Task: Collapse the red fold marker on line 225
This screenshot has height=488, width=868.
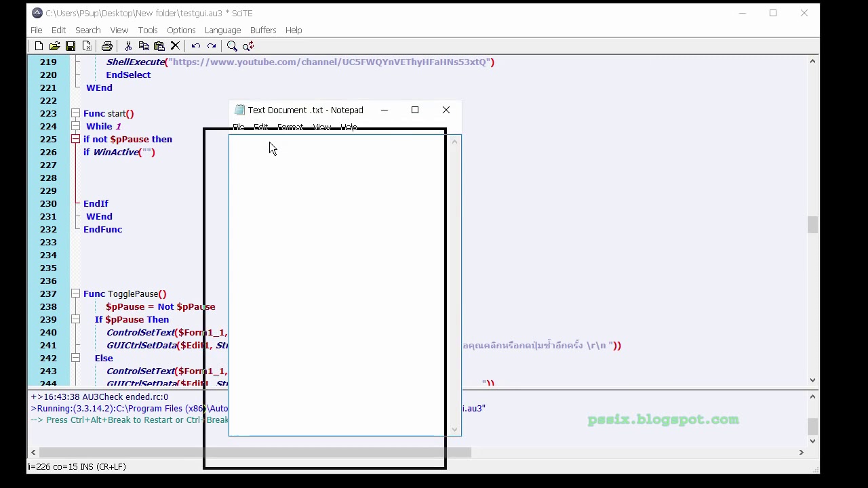Action: (x=75, y=139)
